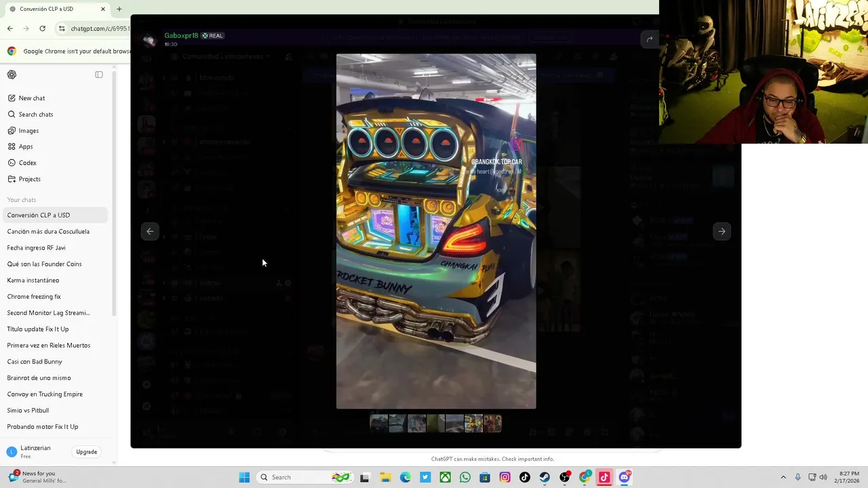Open the Gaboxpr18 username in the viewer

click(181, 35)
